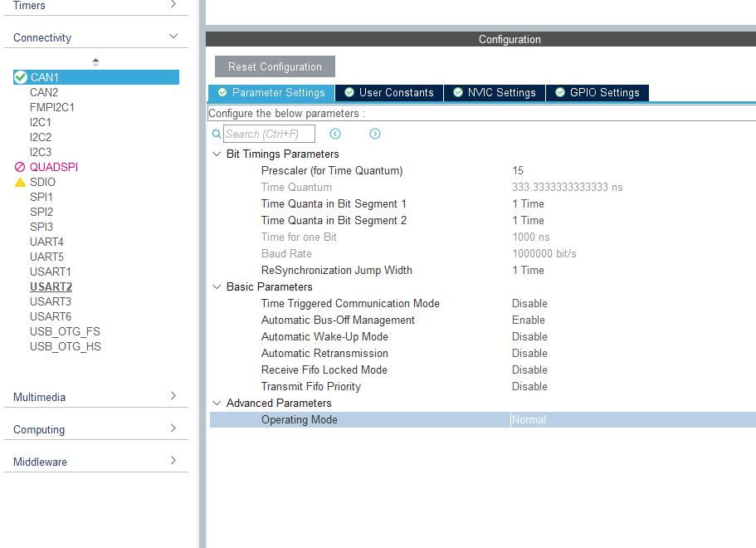Click Time Quantum 333.33 ns value
This screenshot has height=548, width=756.
pyautogui.click(x=568, y=187)
